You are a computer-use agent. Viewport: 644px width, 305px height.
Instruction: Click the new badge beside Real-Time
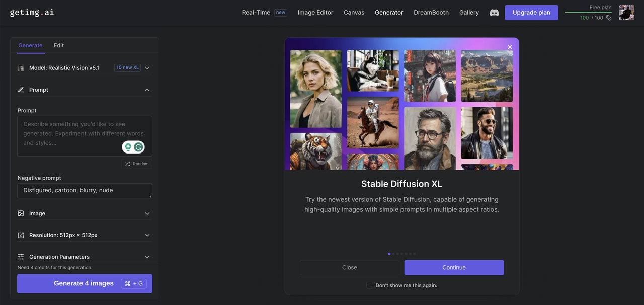pos(281,13)
